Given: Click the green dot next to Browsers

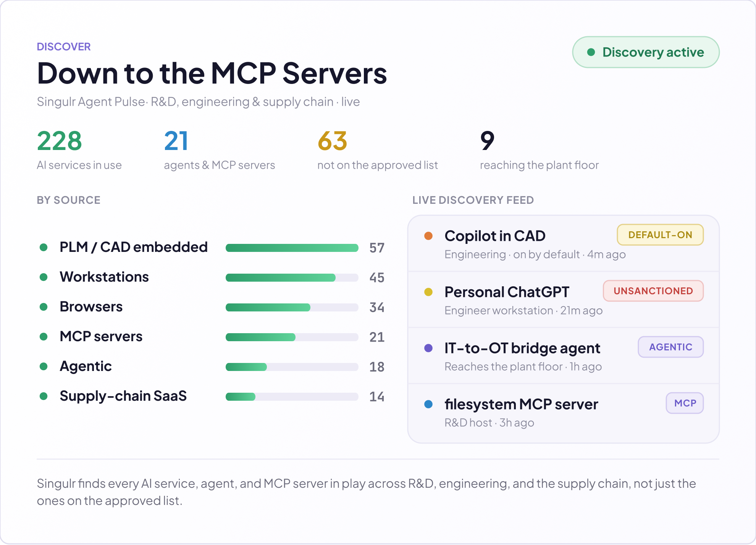Looking at the screenshot, I should click(x=44, y=307).
